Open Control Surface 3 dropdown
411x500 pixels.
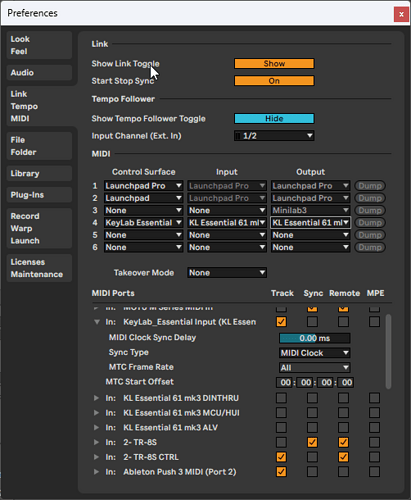[144, 210]
